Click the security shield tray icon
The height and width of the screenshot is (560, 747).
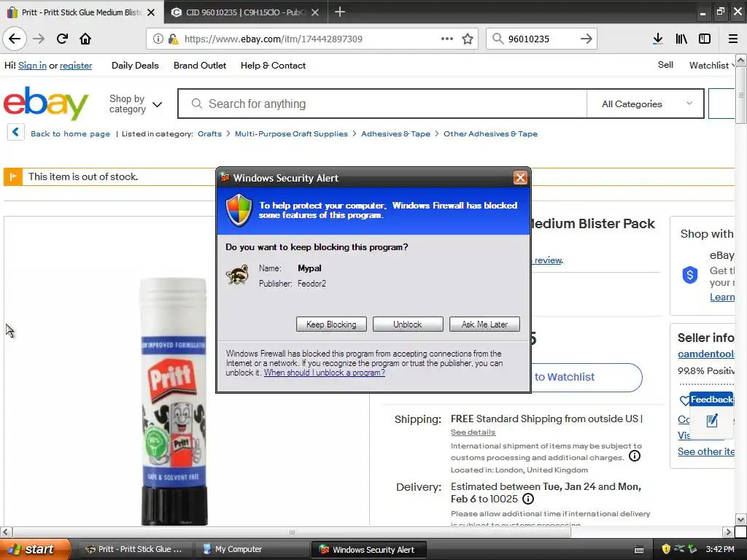(x=666, y=549)
